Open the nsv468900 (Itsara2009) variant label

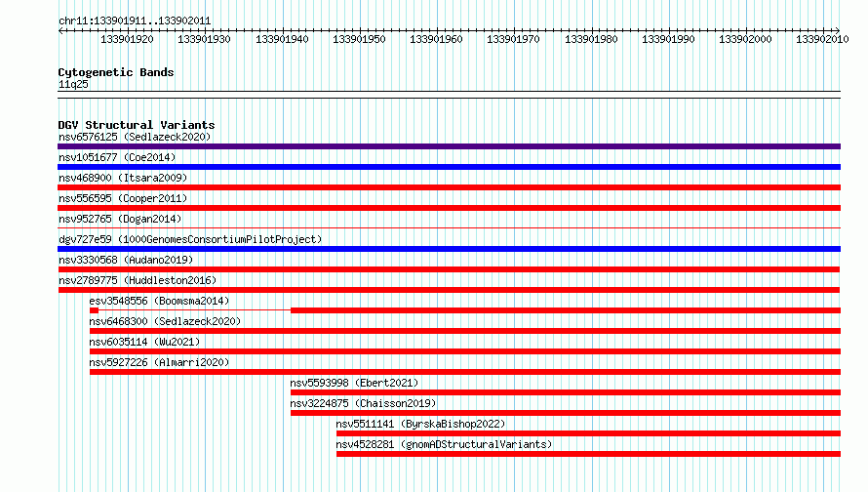[x=123, y=178]
